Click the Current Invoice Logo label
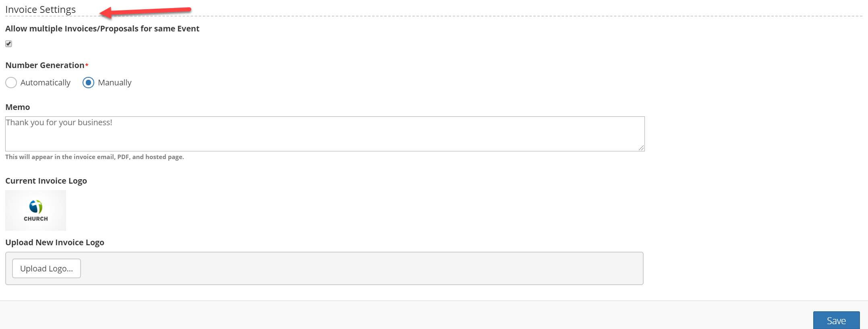 [x=46, y=181]
